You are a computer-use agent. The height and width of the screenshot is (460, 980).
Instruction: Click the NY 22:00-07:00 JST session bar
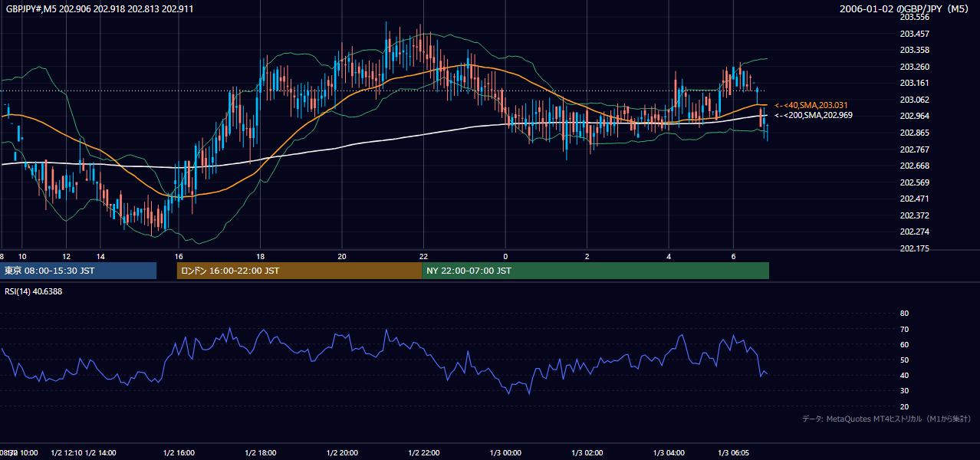tap(595, 271)
